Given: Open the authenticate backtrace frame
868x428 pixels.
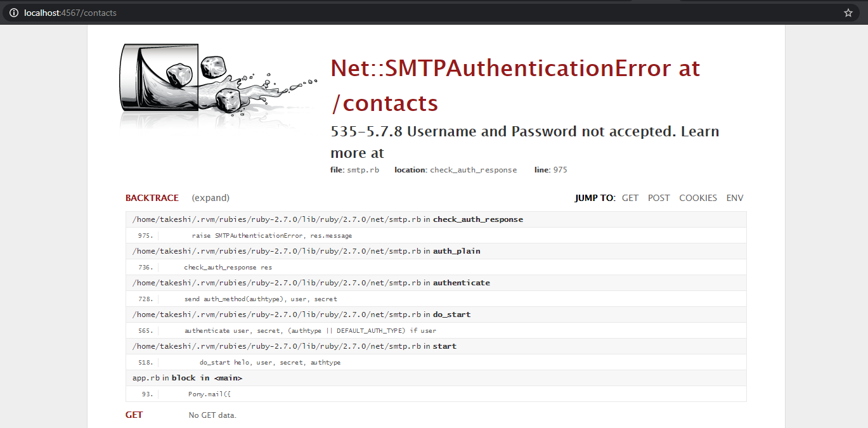Looking at the screenshot, I should tap(436, 283).
